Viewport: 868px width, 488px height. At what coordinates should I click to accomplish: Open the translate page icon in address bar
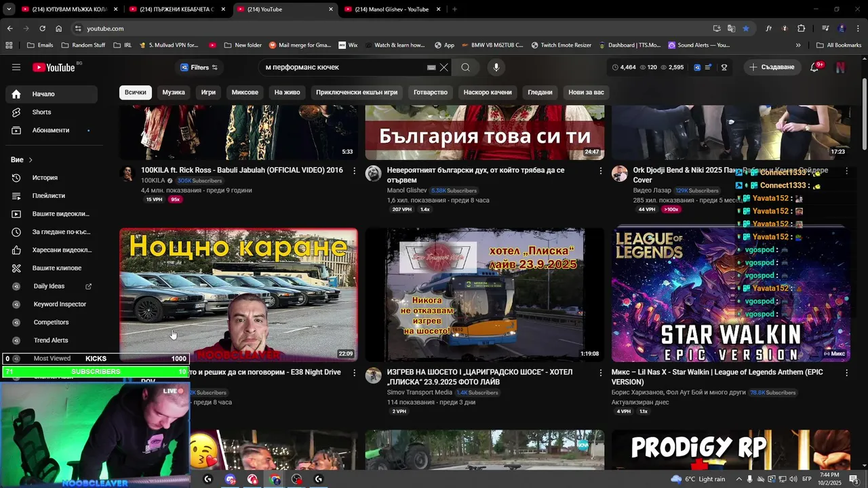pos(731,28)
